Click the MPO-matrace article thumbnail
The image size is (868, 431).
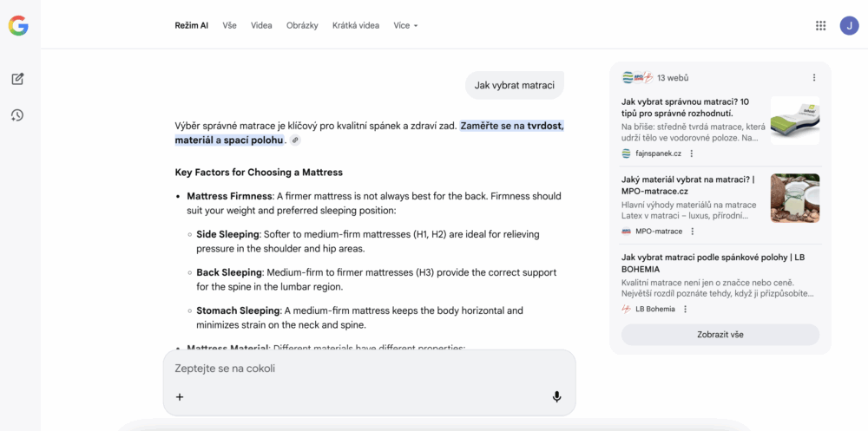(x=794, y=198)
